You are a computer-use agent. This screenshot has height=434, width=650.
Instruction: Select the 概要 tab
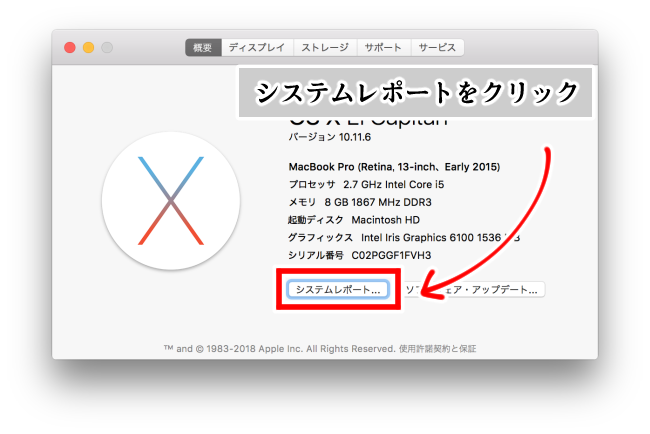point(203,48)
